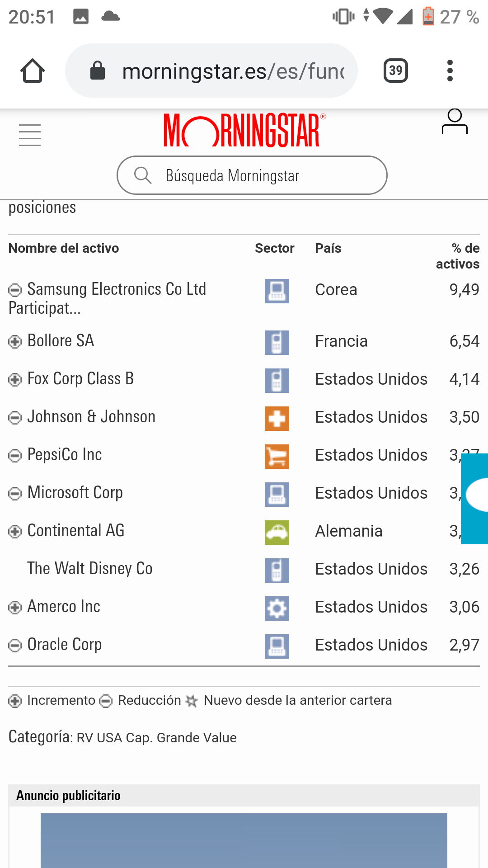
Task: Open the RV USA Cap. Grande Value category
Action: 156,738
